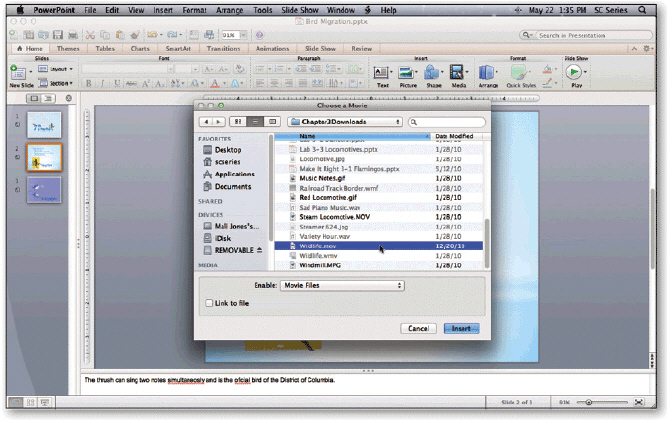Viewport: 668px width, 421px height.
Task: Open the font name dropdown
Action: coord(170,69)
